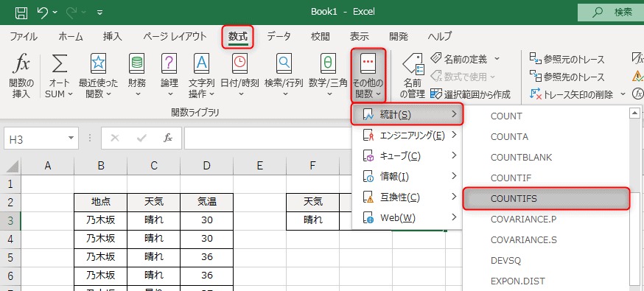Click トレース矢印の削除 button
Viewport: 644px width, 291px height.
[x=572, y=95]
